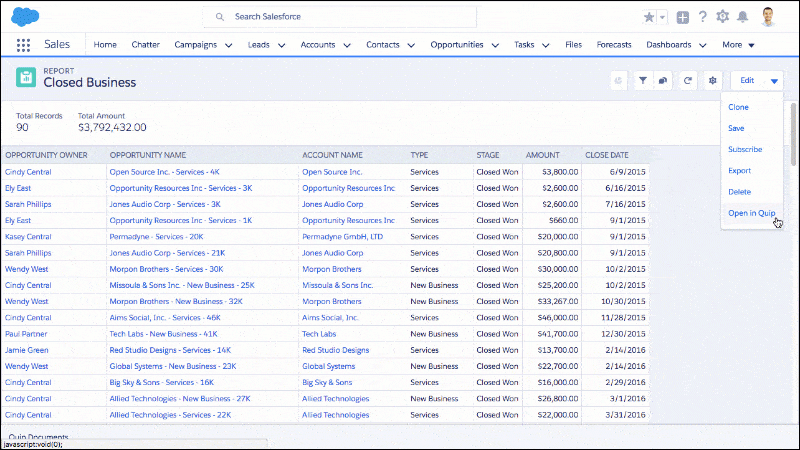Refresh the report with the reload icon
This screenshot has height=450, width=800.
(x=688, y=80)
